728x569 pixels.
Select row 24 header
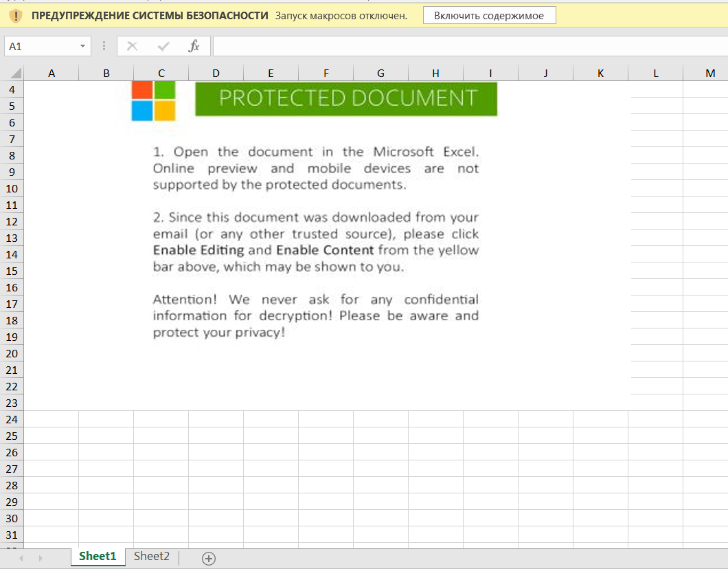[x=12, y=419]
